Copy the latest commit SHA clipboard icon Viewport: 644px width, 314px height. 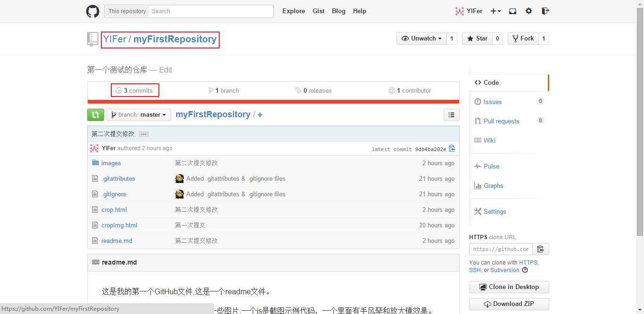452,148
